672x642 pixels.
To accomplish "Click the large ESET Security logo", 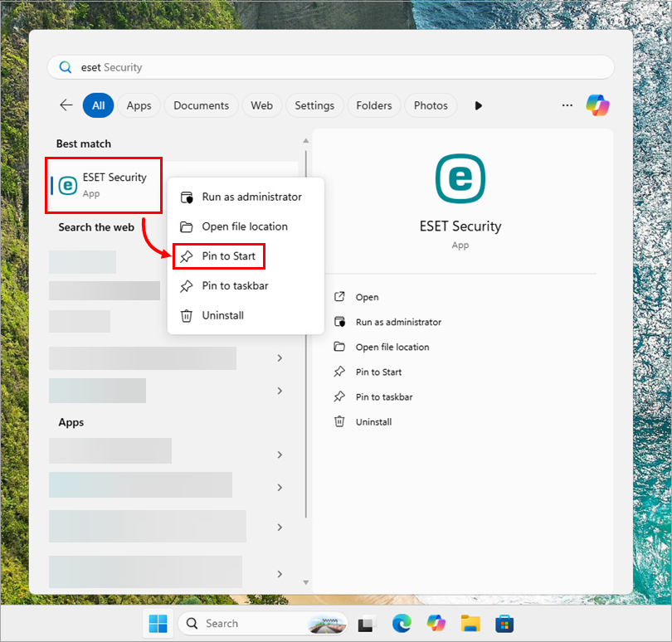I will [460, 179].
